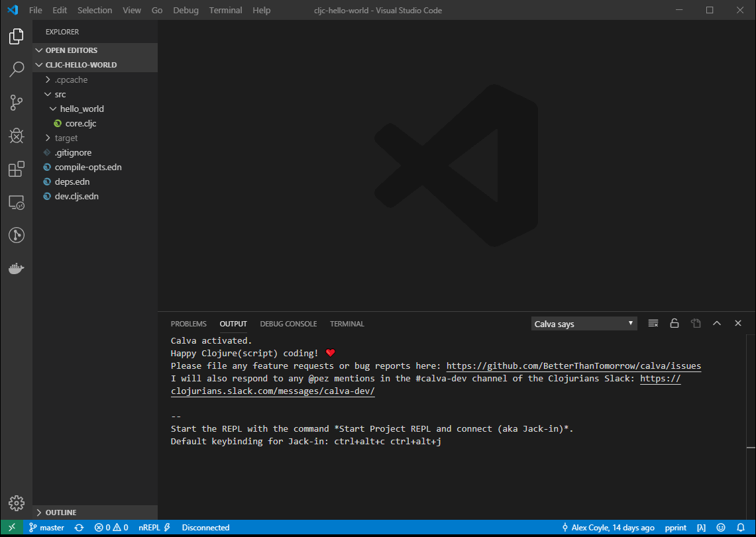
Task: Expand the target folder
Action: point(95,138)
